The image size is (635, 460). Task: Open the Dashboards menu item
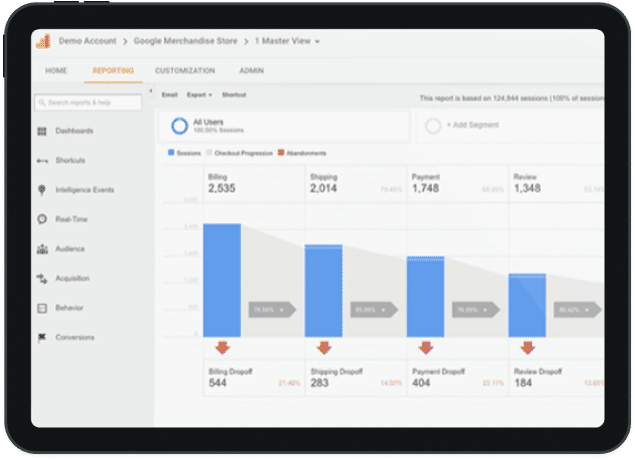coord(75,131)
